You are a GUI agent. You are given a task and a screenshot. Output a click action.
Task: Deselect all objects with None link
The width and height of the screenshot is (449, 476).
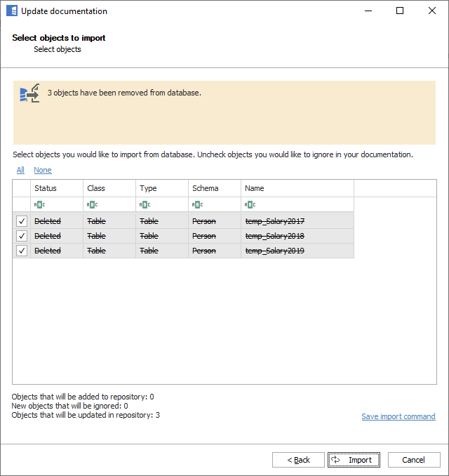(43, 170)
